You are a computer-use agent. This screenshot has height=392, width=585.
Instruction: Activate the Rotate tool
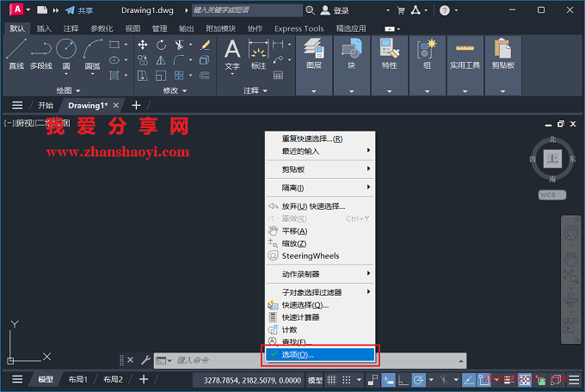pyautogui.click(x=161, y=45)
